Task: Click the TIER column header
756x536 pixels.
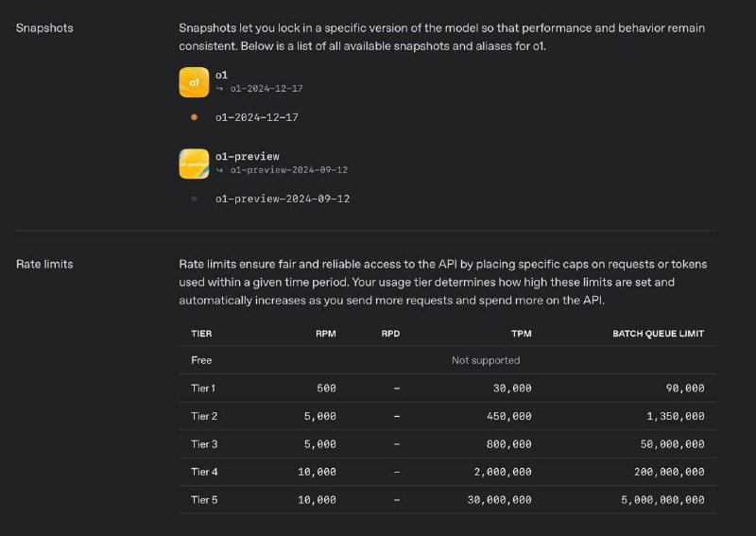Action: [x=201, y=334]
